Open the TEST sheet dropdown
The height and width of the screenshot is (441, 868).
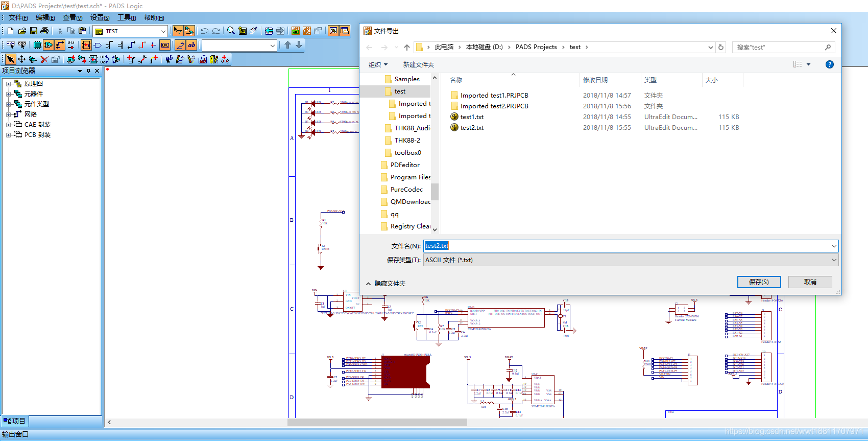pos(163,32)
